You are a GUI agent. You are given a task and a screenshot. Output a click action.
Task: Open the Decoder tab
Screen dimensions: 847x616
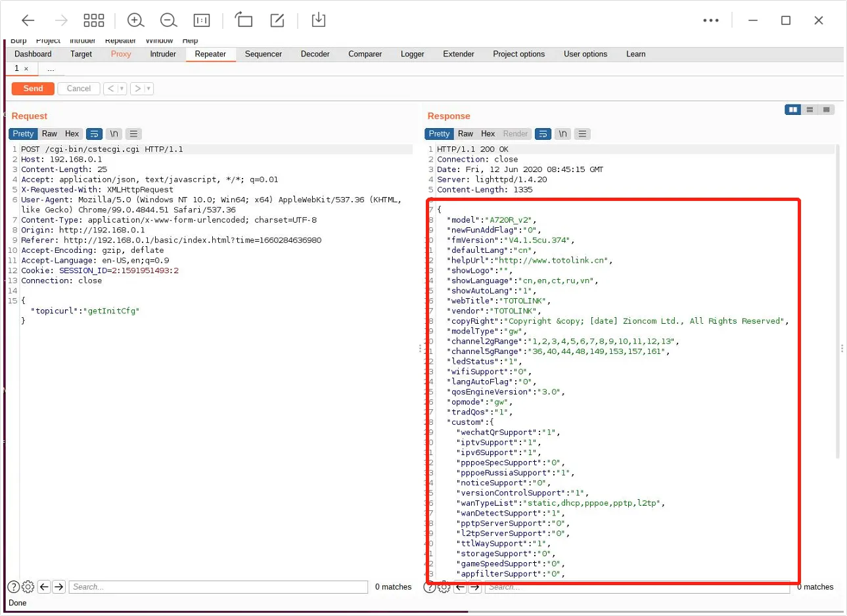click(x=315, y=55)
